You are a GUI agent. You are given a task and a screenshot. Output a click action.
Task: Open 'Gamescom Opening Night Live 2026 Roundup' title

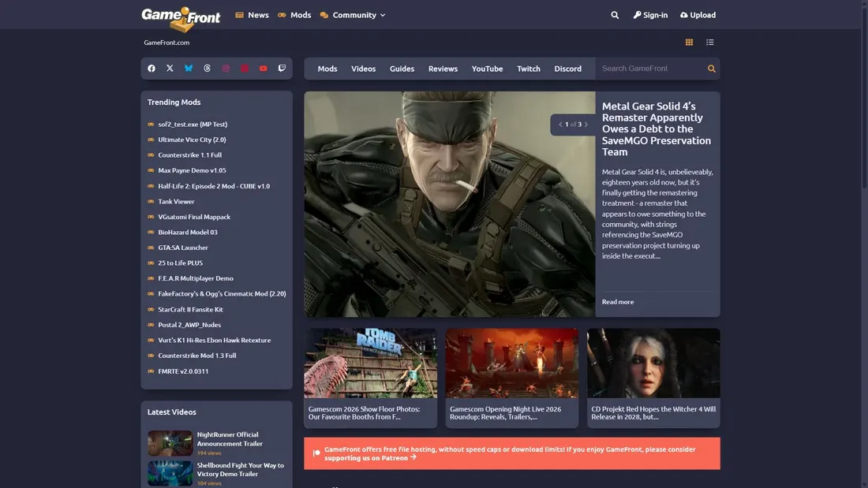(505, 413)
